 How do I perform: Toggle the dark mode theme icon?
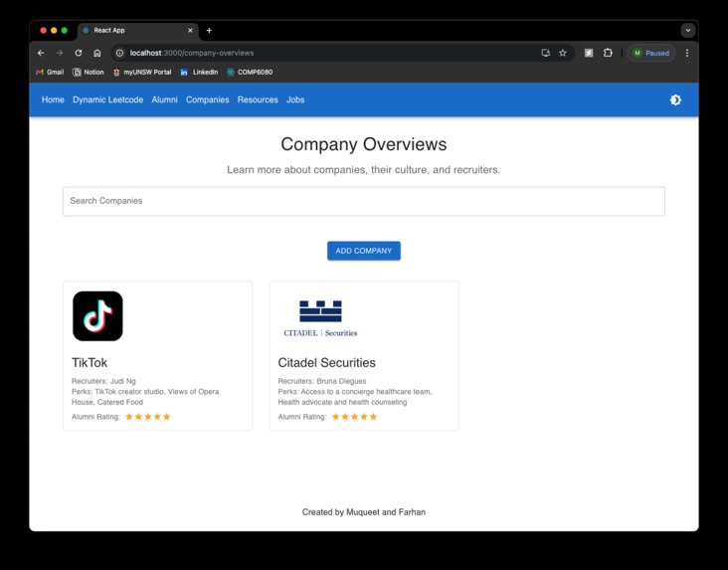[x=675, y=99]
